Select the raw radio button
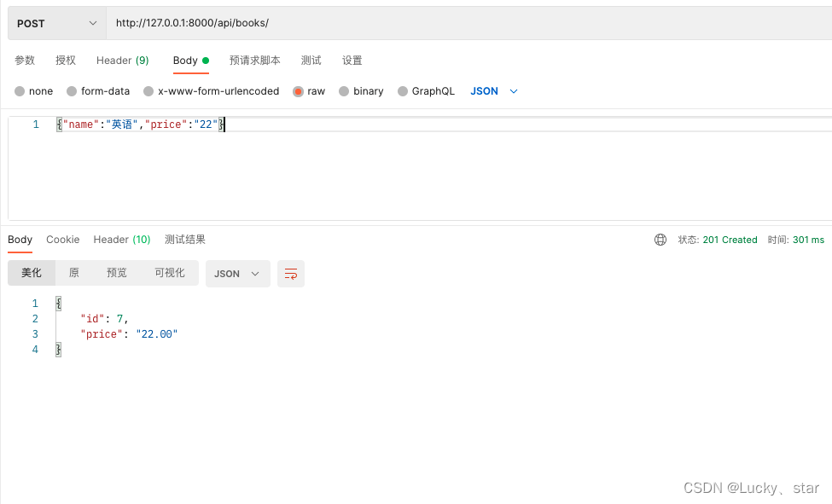The image size is (832, 504). [298, 91]
